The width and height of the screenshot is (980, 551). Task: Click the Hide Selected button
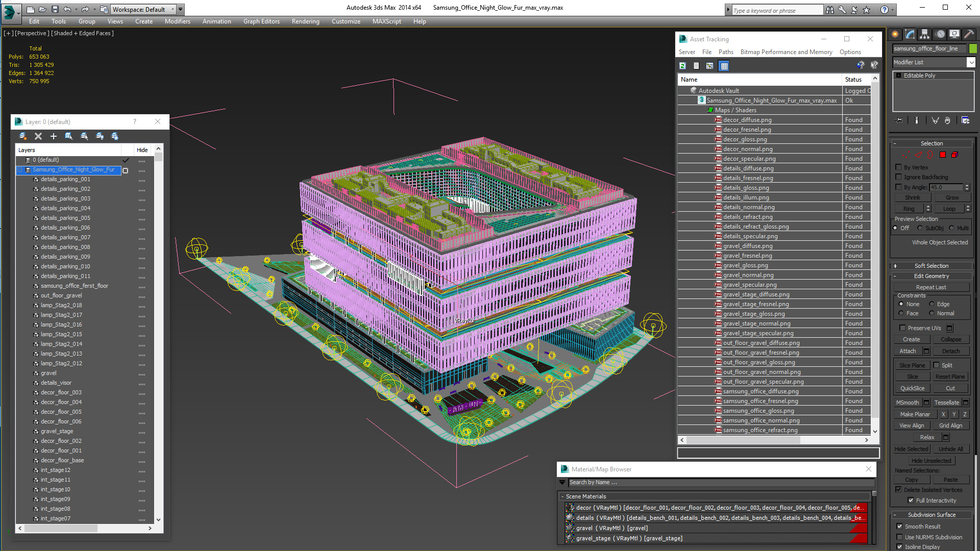(912, 449)
